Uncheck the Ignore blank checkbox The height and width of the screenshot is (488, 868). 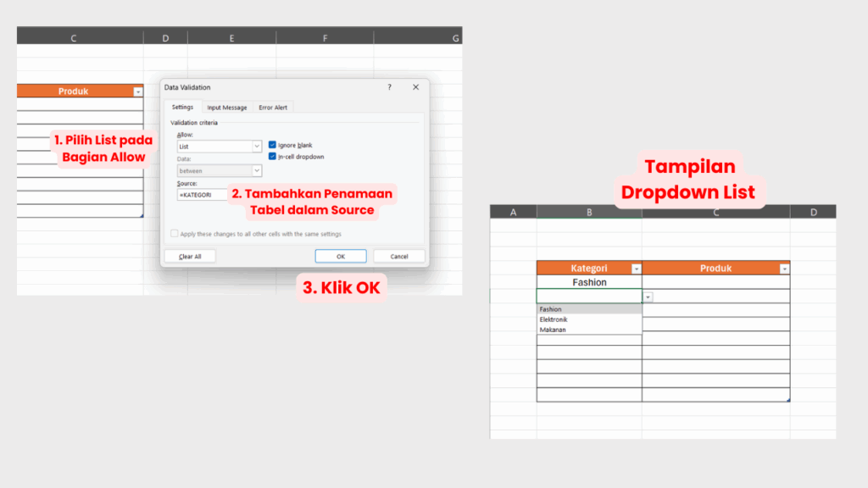pyautogui.click(x=272, y=145)
